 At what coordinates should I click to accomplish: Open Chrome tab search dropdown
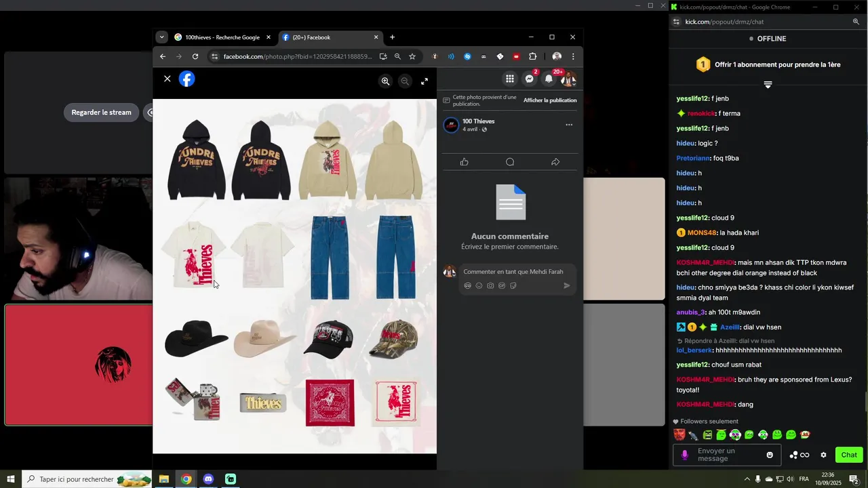[161, 37]
